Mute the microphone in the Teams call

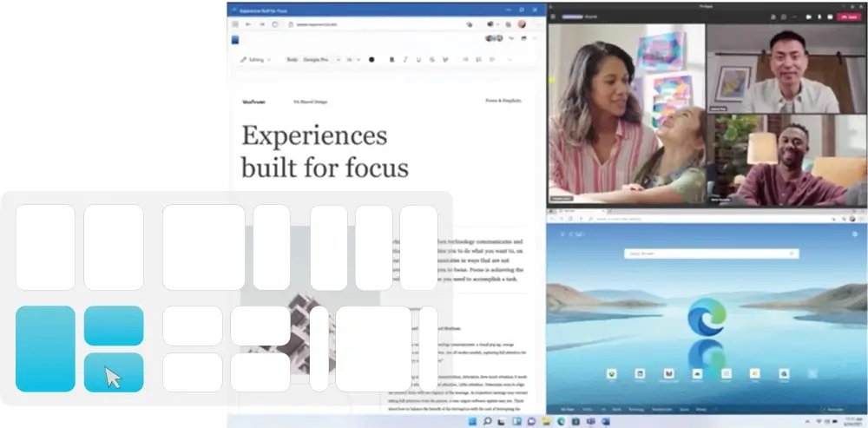tap(819, 17)
